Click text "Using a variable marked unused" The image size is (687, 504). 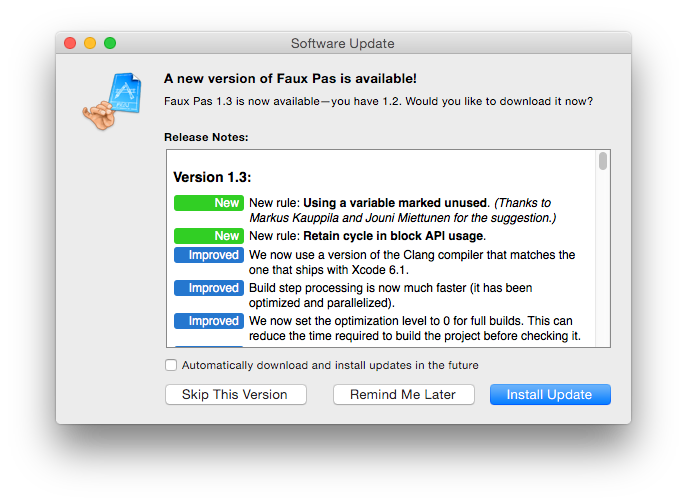(395, 203)
